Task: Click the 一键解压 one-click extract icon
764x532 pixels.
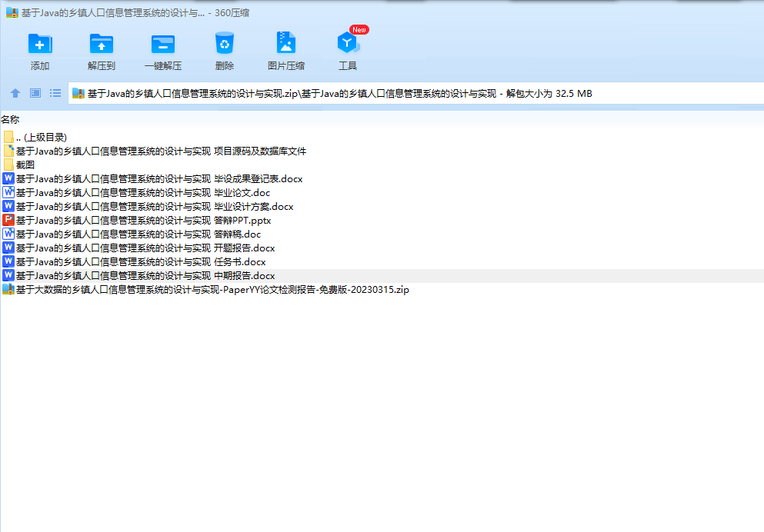Action: point(163,44)
